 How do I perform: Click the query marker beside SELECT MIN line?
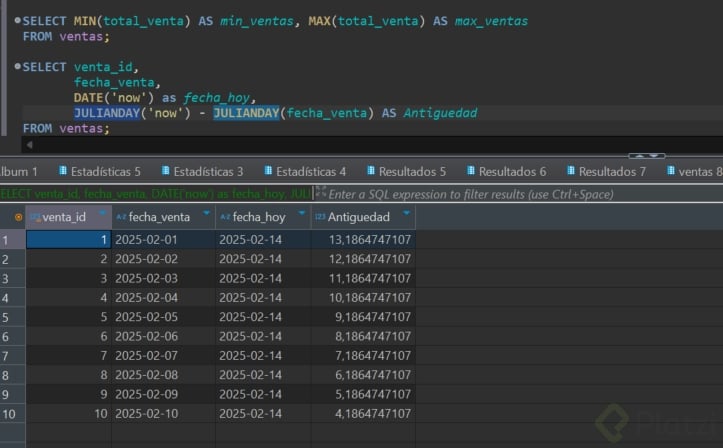[x=18, y=20]
